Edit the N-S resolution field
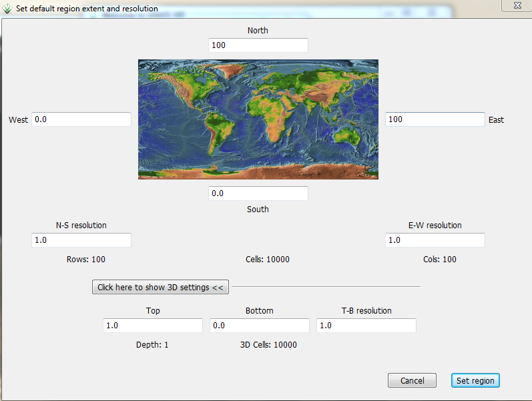 coord(81,240)
